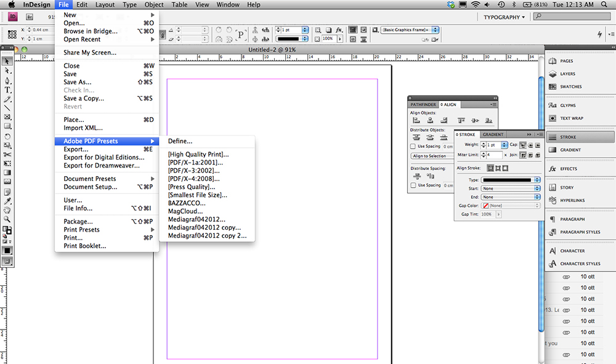Switch to the Gradient tab
This screenshot has width=616, height=364.
(x=493, y=134)
